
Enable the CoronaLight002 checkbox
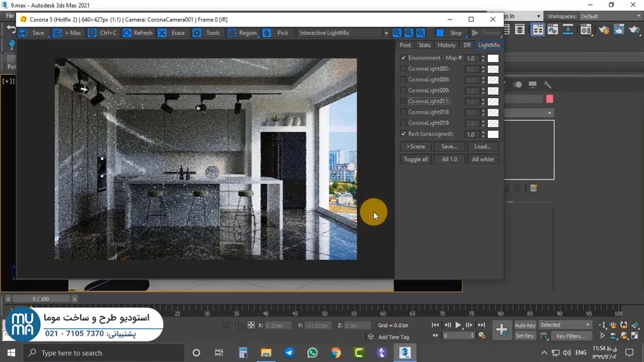404,69
